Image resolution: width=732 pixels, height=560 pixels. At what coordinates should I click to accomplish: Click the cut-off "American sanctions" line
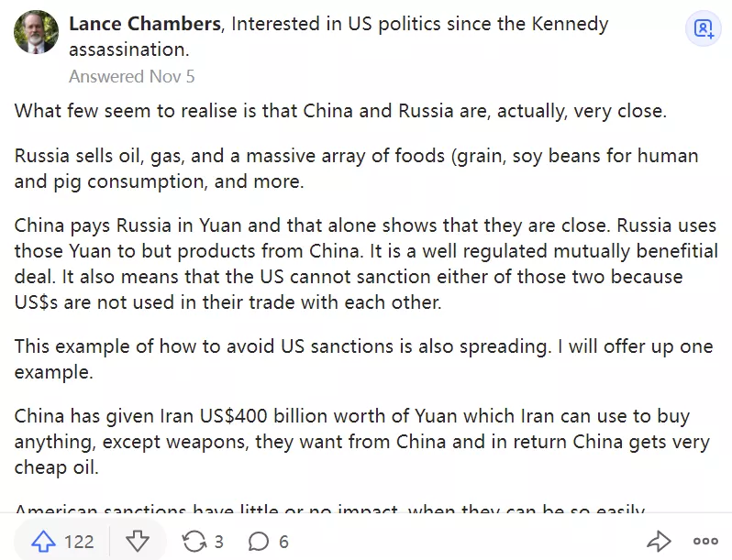[330, 511]
